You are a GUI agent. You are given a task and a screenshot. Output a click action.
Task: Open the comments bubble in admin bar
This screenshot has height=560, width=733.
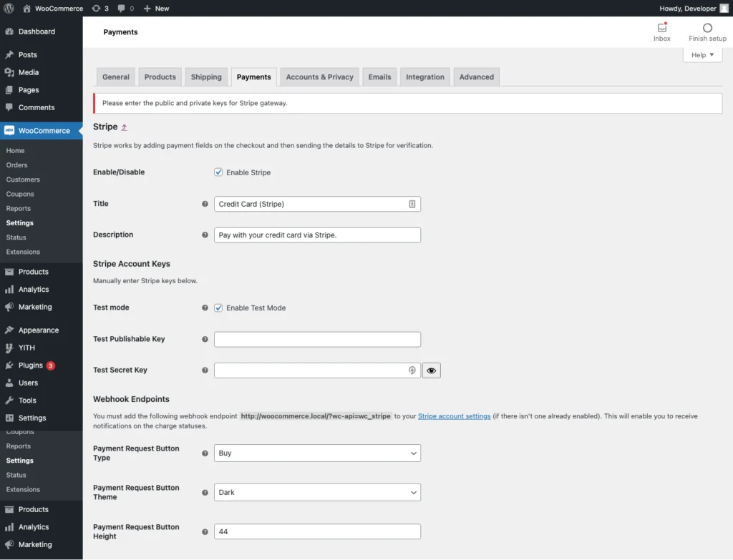click(125, 9)
